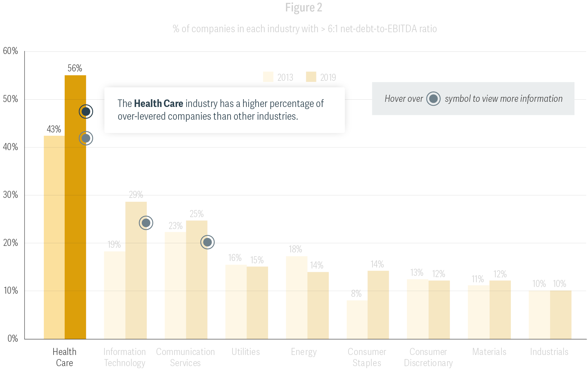Click the info marker on Information Technology bar

tap(146, 223)
